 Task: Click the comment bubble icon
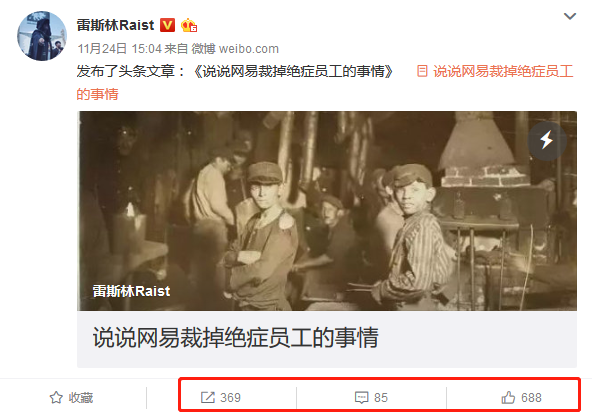[361, 397]
